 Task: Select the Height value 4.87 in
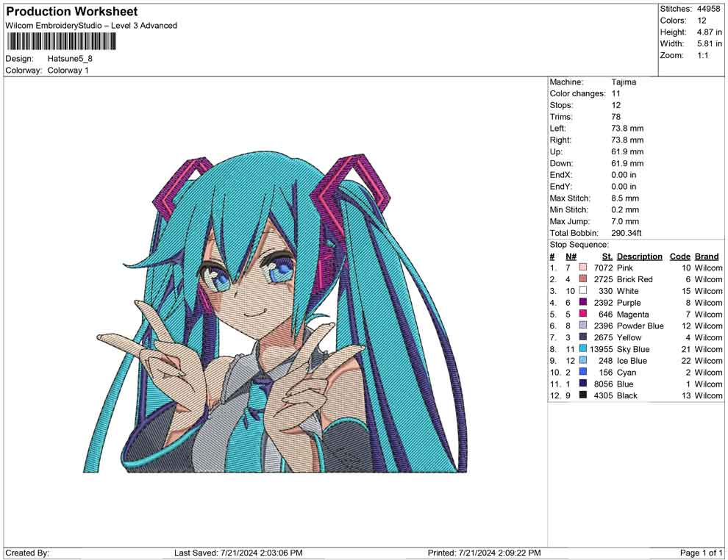pyautogui.click(x=709, y=32)
